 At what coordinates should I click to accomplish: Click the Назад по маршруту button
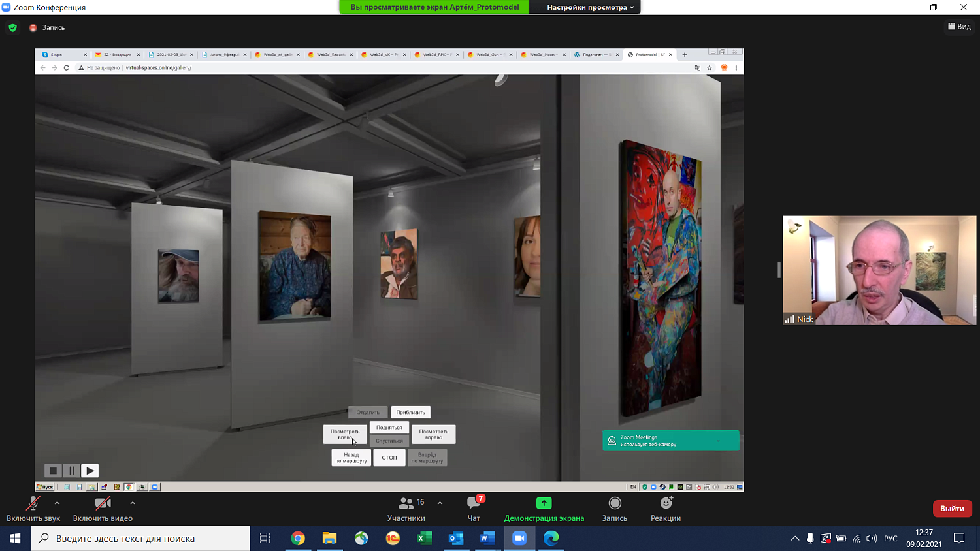pos(351,458)
